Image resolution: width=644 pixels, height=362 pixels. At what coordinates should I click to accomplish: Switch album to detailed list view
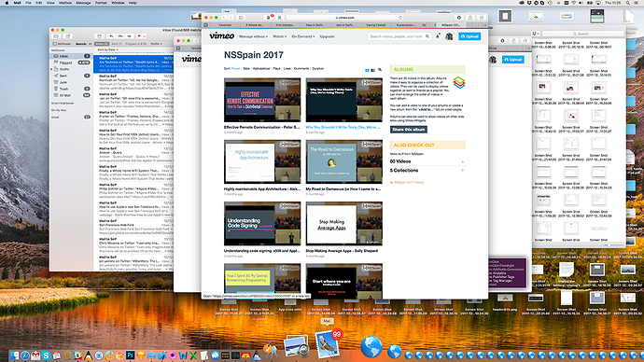click(x=373, y=70)
